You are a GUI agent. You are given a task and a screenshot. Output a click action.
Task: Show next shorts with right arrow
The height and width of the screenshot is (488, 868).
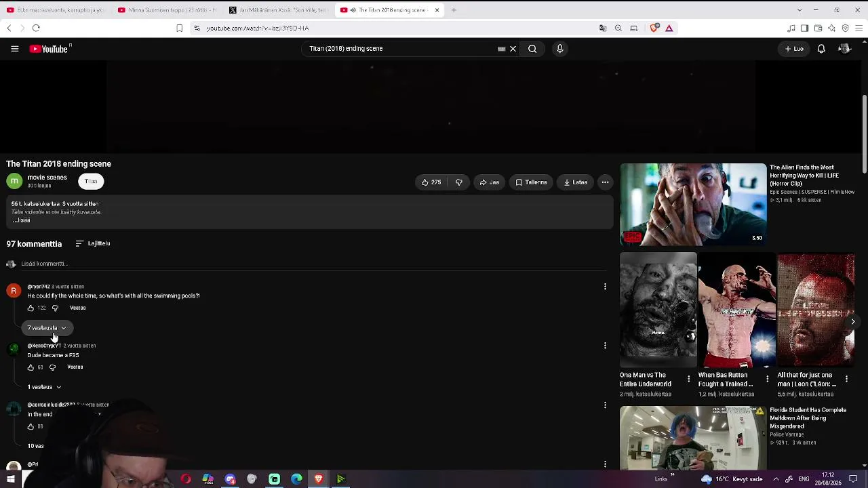tap(852, 321)
